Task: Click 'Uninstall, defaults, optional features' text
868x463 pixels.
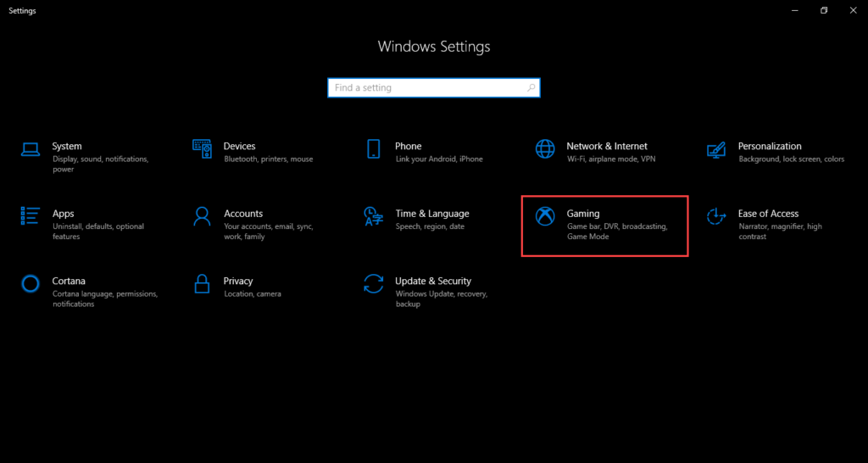Action: pos(98,231)
